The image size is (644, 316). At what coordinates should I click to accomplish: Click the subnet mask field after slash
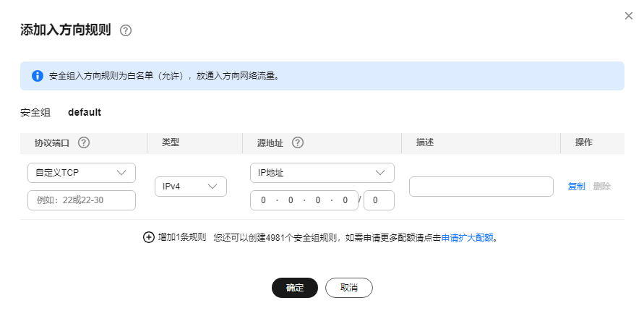379,200
